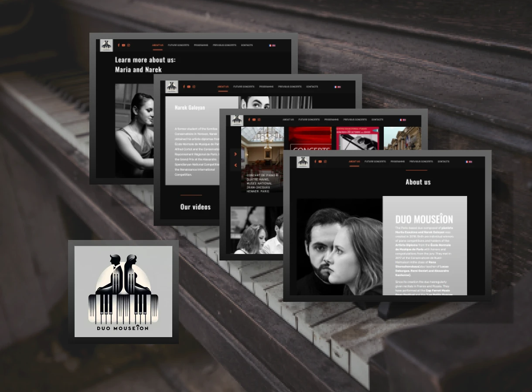Screen dimensions: 532x392
Task: Select the red Concerts poster thumbnail
Action: tap(310, 139)
